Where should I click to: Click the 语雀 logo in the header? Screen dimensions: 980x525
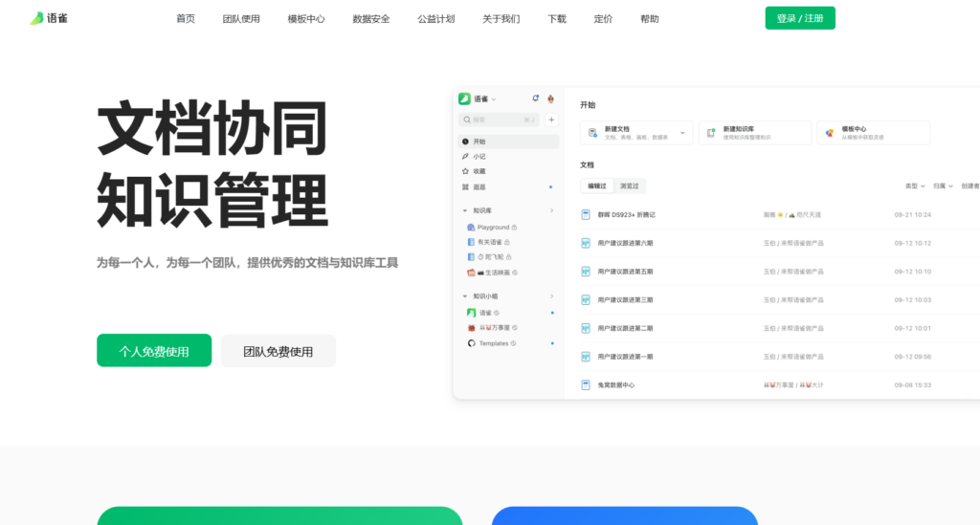[48, 18]
